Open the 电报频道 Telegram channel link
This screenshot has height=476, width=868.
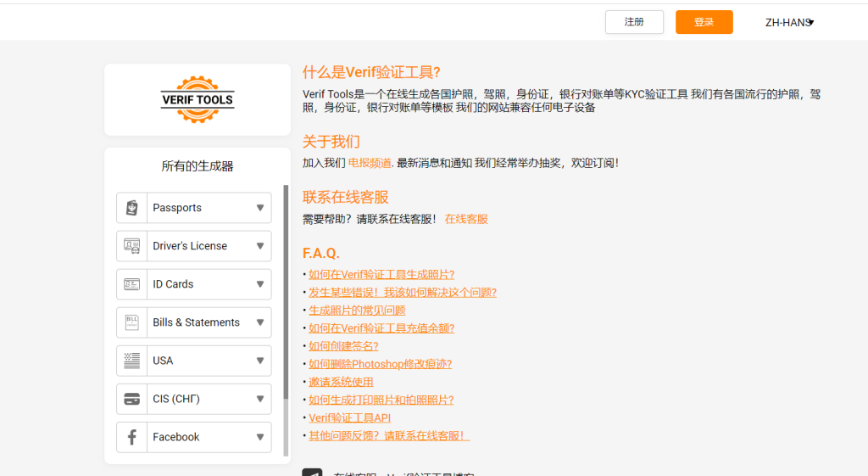[x=370, y=163]
